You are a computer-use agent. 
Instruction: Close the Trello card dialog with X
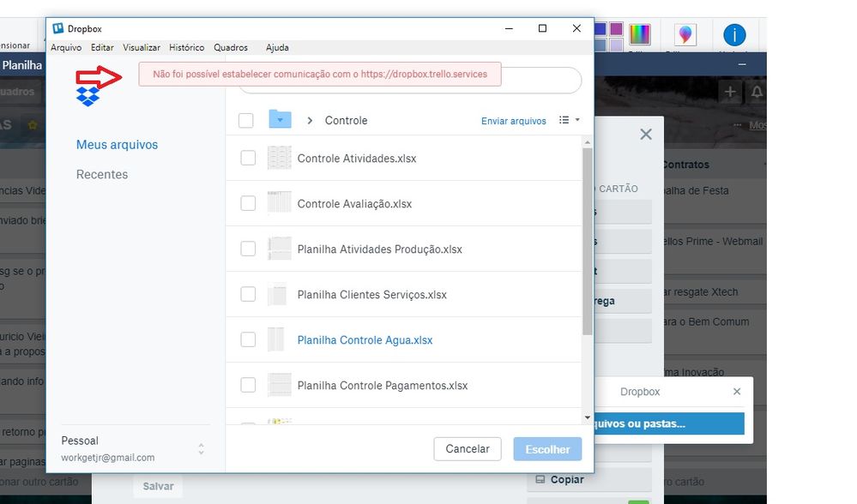tap(646, 135)
